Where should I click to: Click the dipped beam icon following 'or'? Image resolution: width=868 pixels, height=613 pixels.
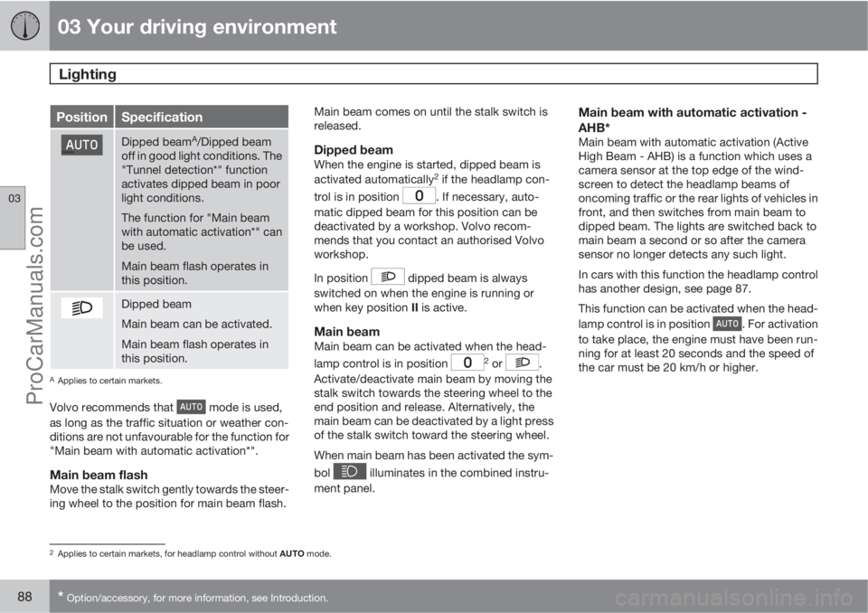pyautogui.click(x=522, y=362)
